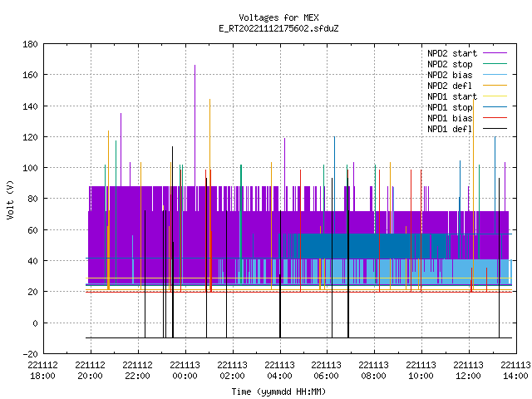Select the 'NPD1 bias' legend label
532x399 pixels.
coord(450,118)
